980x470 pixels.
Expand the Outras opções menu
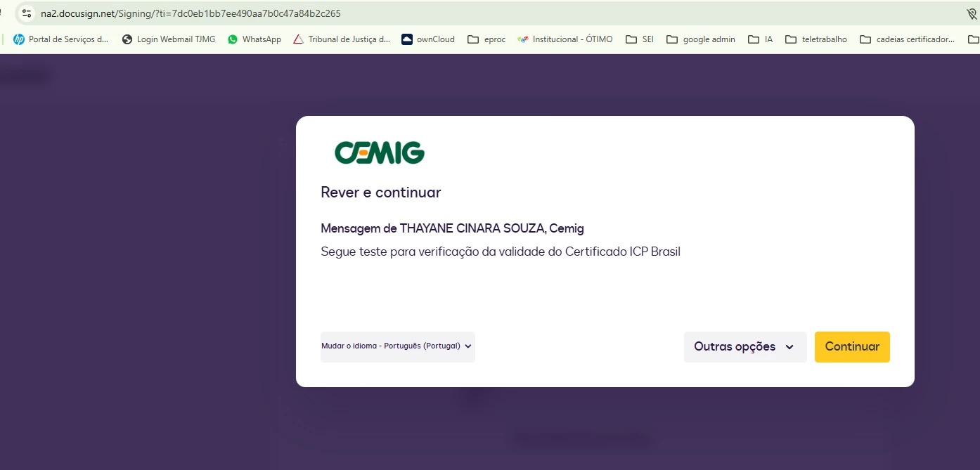coord(745,347)
